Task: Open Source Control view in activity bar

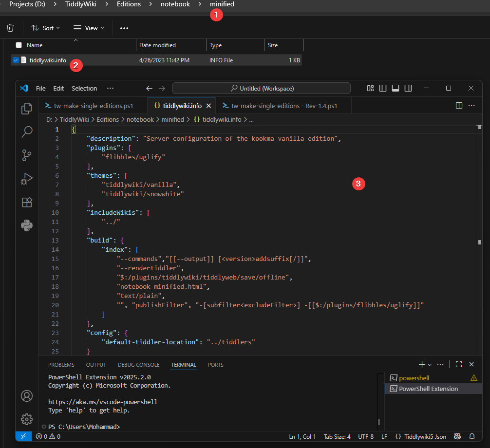Action: (x=27, y=155)
